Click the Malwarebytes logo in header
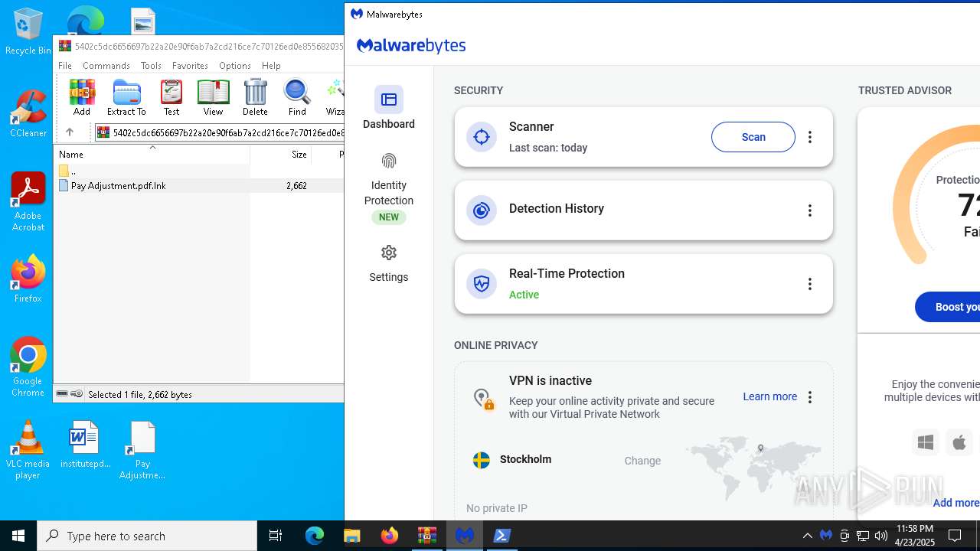The height and width of the screenshot is (551, 980). pyautogui.click(x=411, y=46)
